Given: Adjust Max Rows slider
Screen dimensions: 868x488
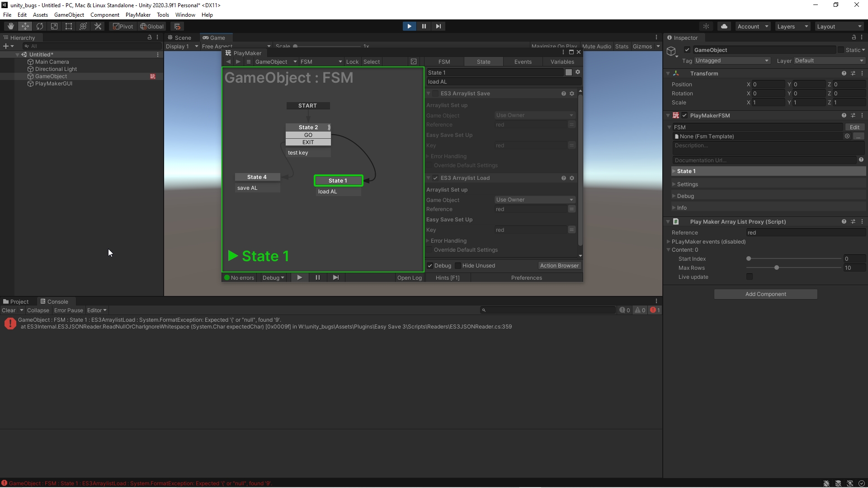Looking at the screenshot, I should pyautogui.click(x=794, y=268).
